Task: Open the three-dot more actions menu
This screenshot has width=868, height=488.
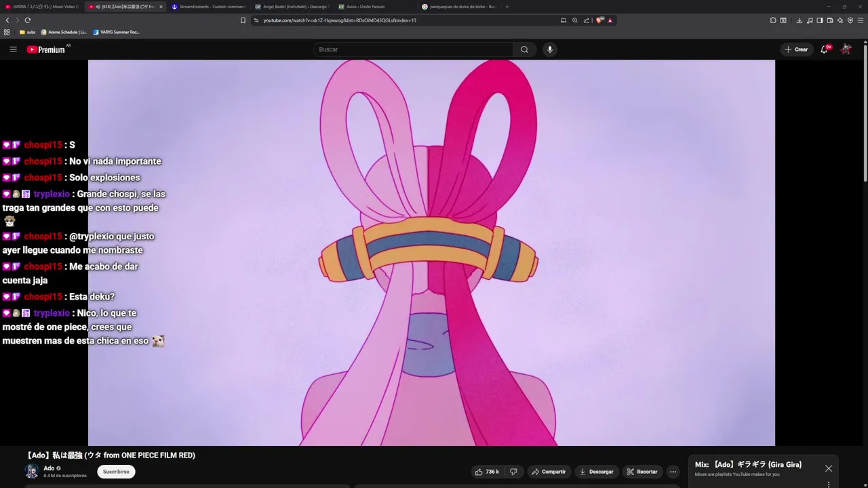Action: click(x=673, y=472)
